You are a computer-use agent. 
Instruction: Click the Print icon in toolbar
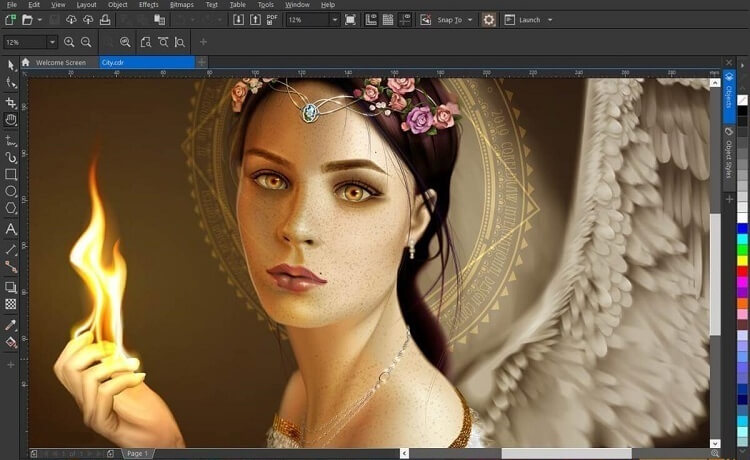click(x=105, y=19)
